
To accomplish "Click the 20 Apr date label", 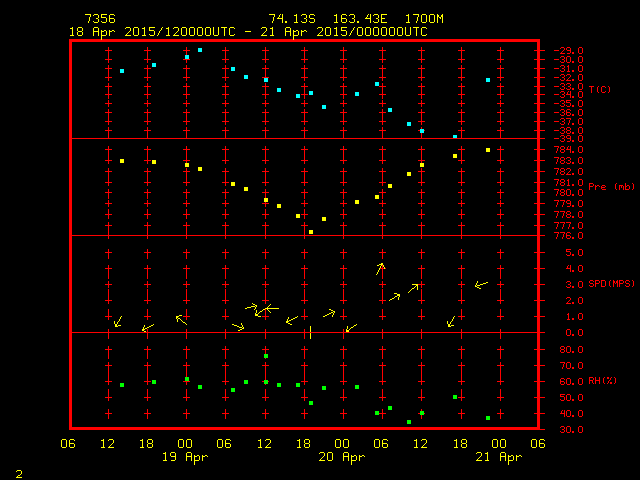I will pyautogui.click(x=342, y=457).
